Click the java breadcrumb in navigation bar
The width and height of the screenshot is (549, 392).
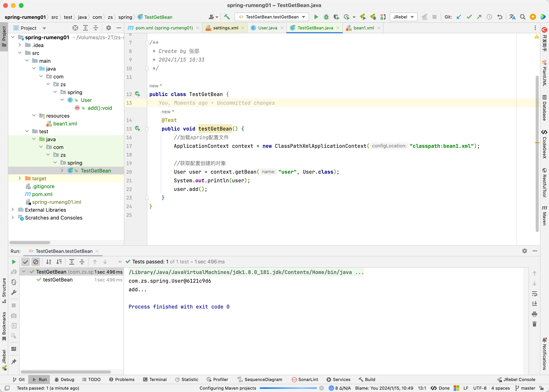pyautogui.click(x=82, y=17)
